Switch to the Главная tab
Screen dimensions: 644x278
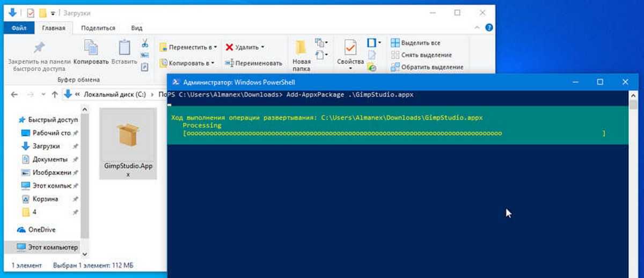tap(54, 28)
